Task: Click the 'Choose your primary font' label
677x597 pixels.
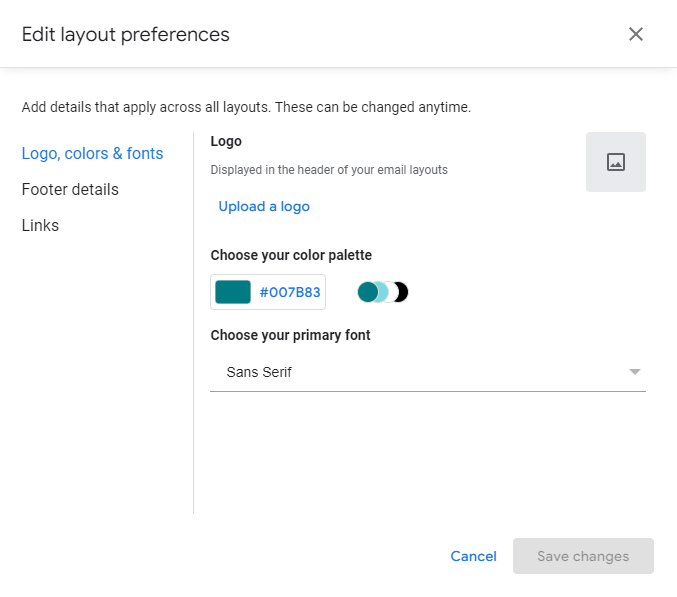Action: (290, 335)
